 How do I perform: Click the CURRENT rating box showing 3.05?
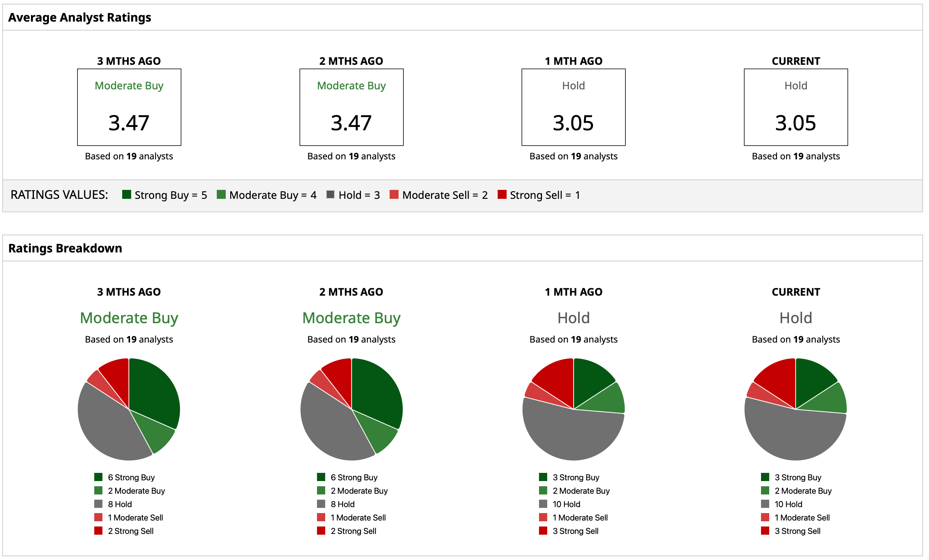796,107
